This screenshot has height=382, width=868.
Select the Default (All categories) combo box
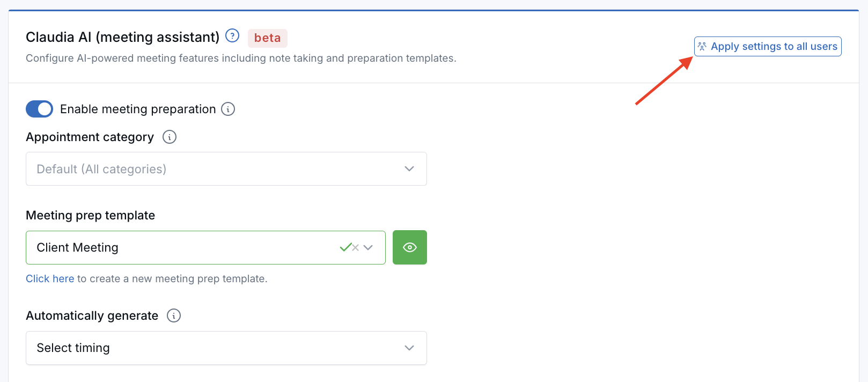(x=225, y=168)
